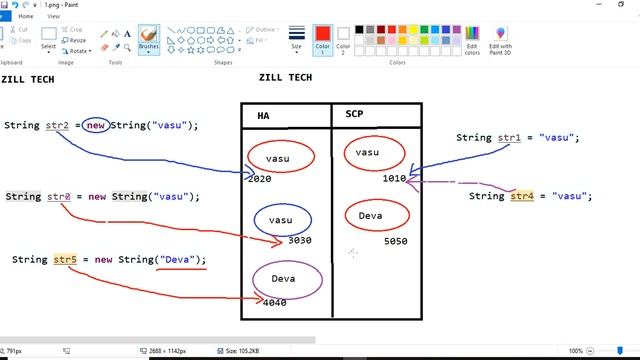Click the Brushes tool icon
The height and width of the screenshot is (360, 640).
coord(149,34)
